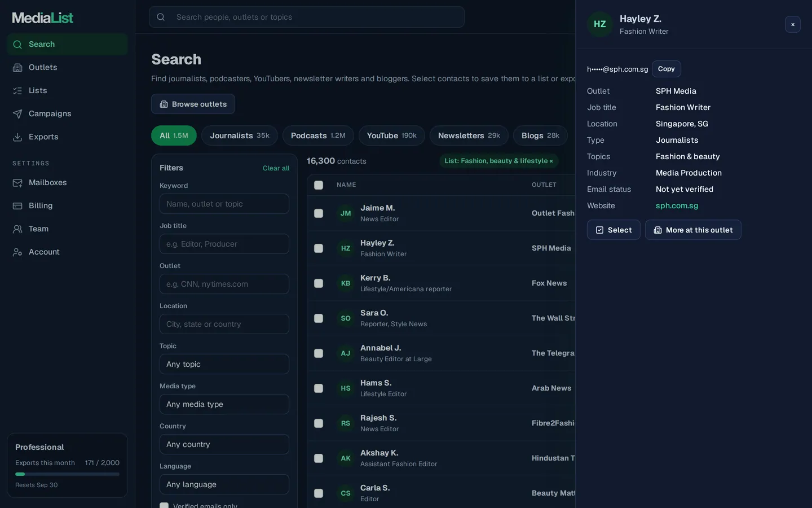
Task: Switch to the Journalists tab
Action: (240, 135)
